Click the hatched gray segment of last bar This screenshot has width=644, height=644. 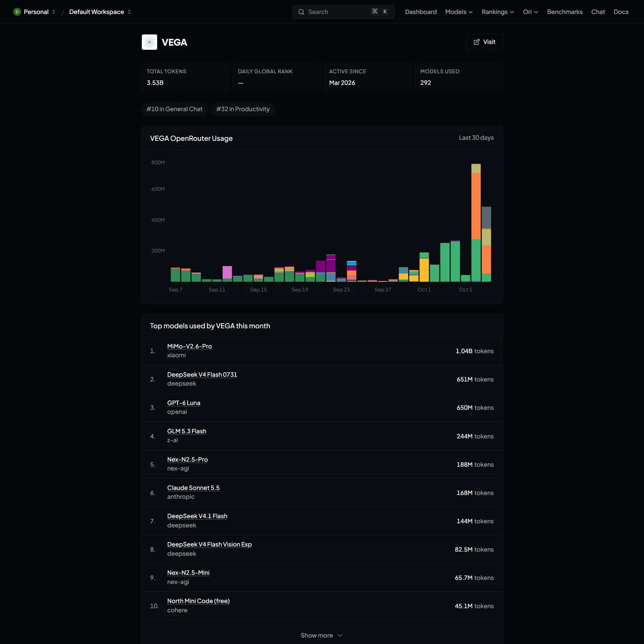tap(486, 218)
